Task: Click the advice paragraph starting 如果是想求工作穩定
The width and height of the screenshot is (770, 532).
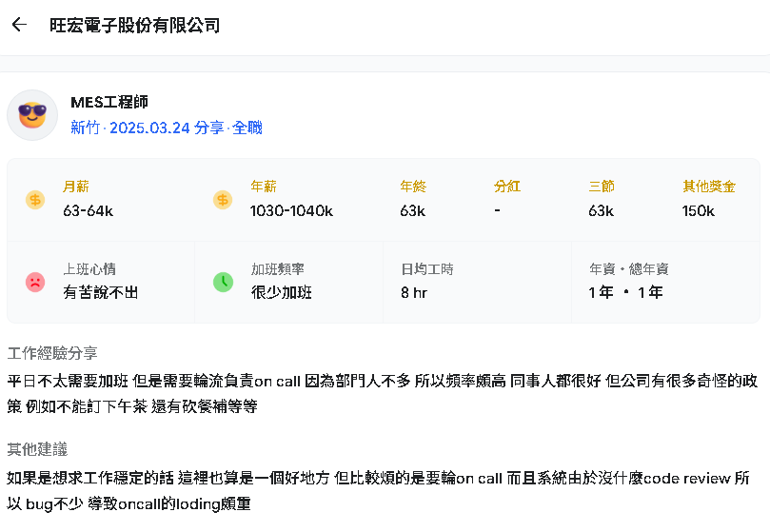Action: [x=378, y=491]
